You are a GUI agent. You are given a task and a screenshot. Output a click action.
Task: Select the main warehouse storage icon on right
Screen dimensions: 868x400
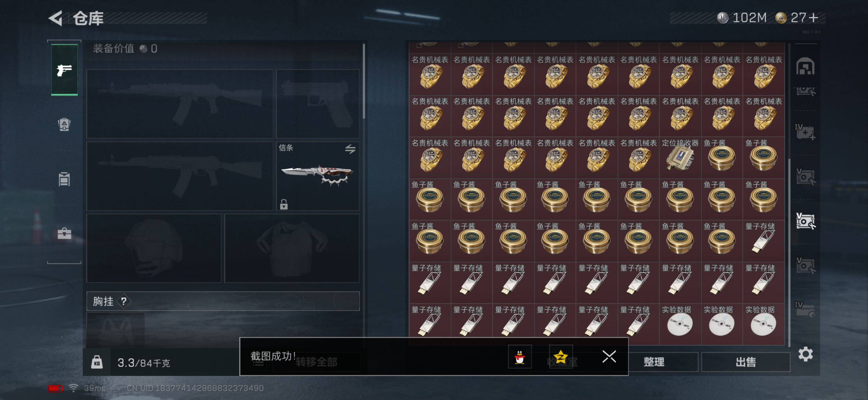pos(805,66)
